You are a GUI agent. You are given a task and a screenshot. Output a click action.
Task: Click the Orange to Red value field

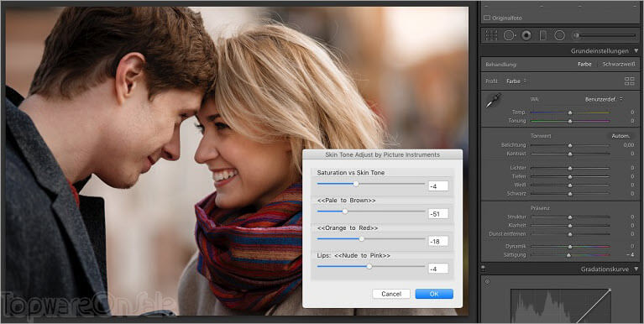[x=437, y=242]
